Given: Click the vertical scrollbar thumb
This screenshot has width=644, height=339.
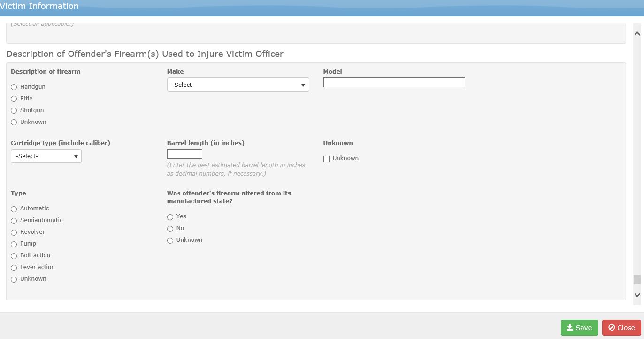Looking at the screenshot, I should (637, 279).
